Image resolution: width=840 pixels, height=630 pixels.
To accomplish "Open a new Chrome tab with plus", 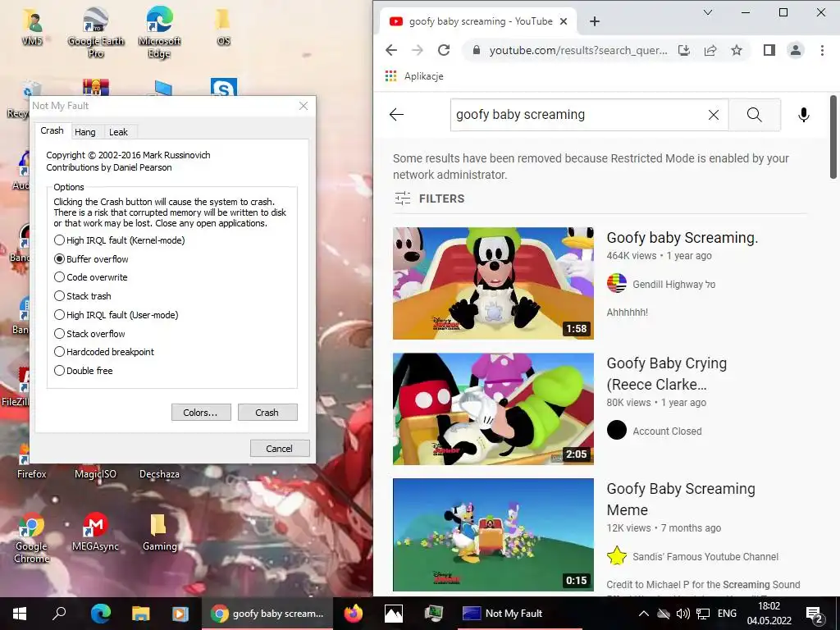I will [x=595, y=21].
